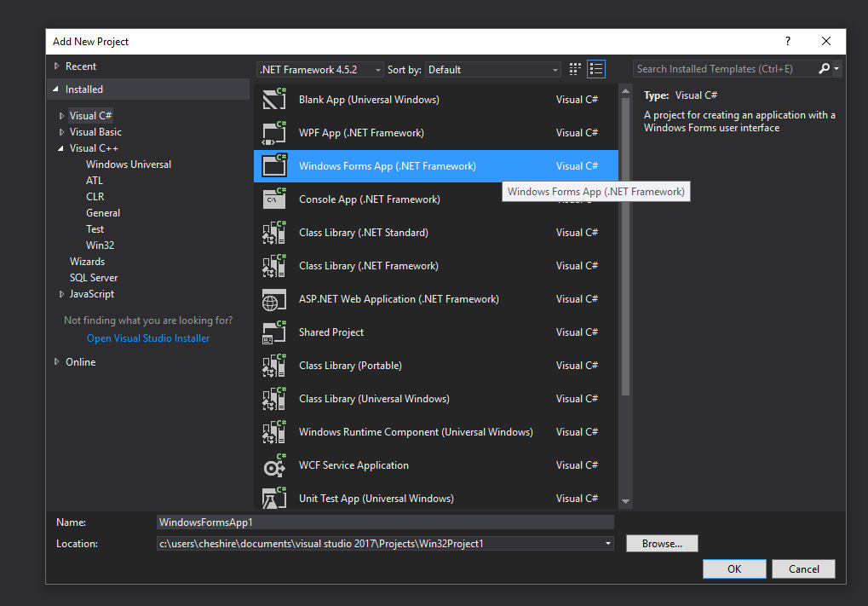The height and width of the screenshot is (606, 868).
Task: Select the ASP.NET Web Application globe icon
Action: pyautogui.click(x=273, y=298)
